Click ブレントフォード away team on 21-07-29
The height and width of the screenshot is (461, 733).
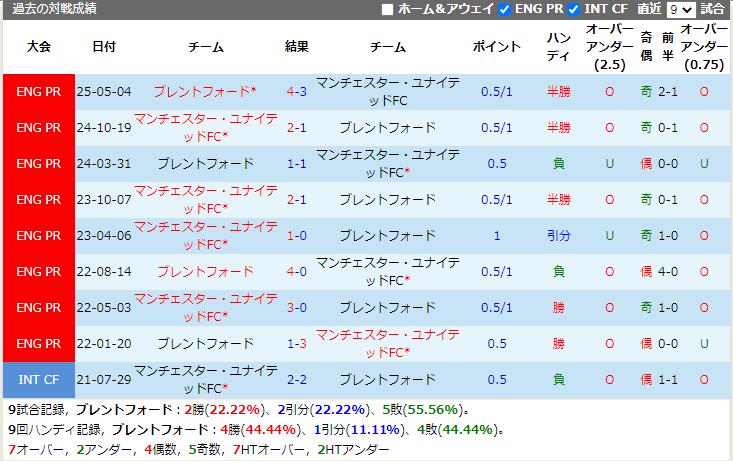pyautogui.click(x=388, y=380)
